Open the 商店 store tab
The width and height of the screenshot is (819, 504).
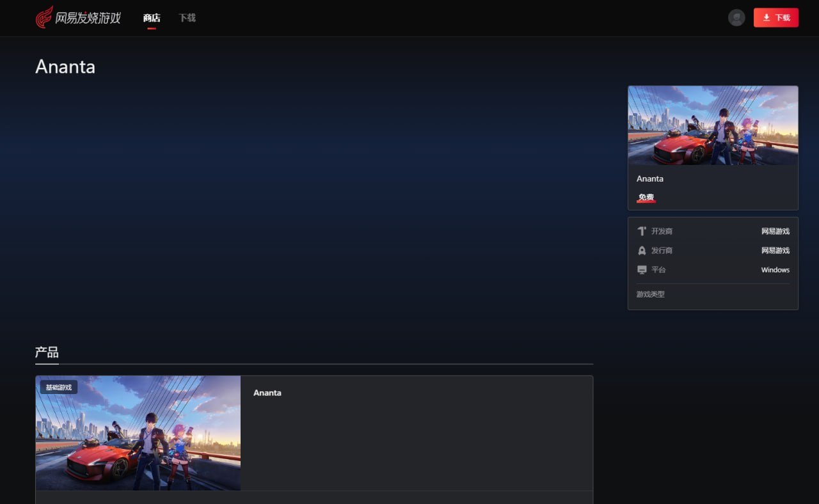tap(152, 18)
